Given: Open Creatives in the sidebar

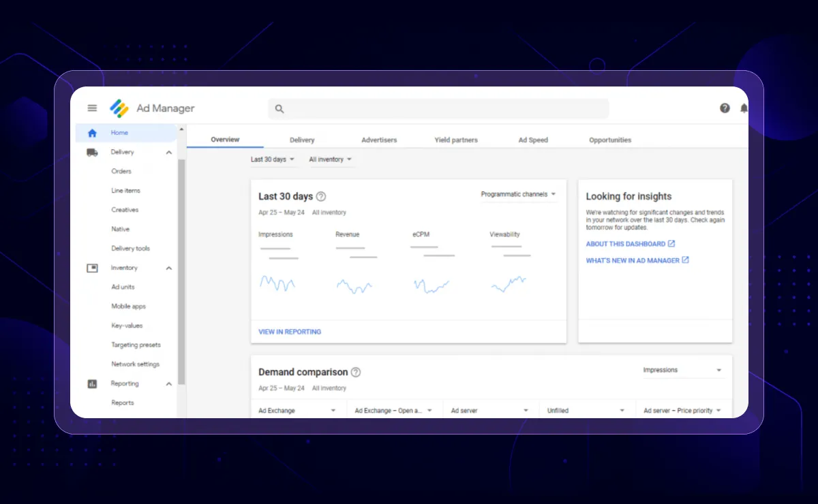Looking at the screenshot, I should (125, 210).
